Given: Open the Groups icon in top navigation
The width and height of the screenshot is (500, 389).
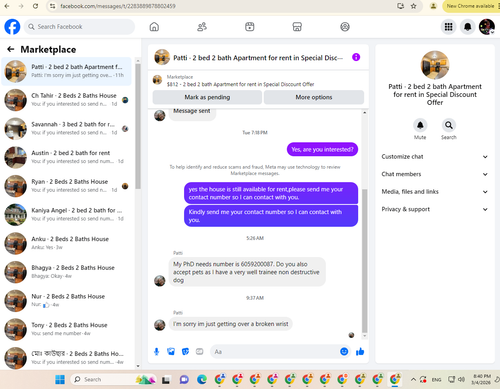Looking at the screenshot, I should click(345, 27).
